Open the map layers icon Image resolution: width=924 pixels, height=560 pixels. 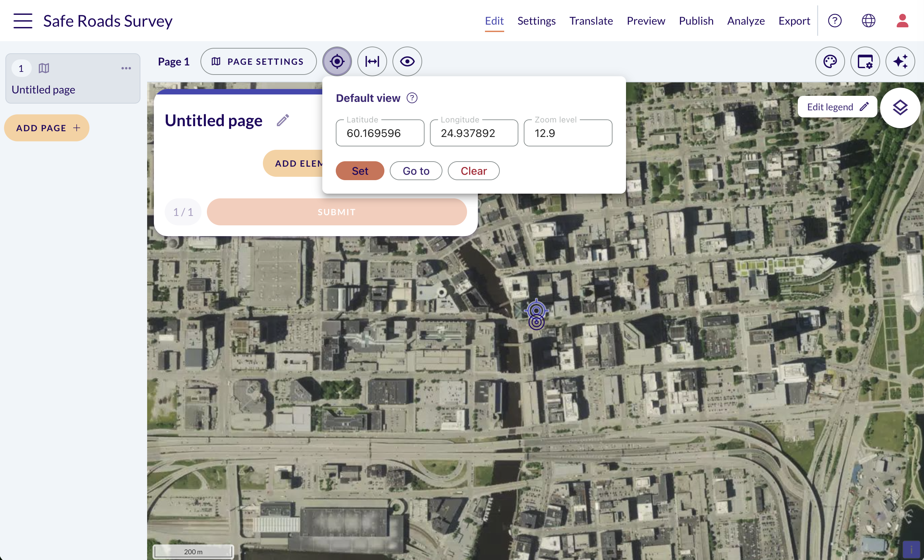(x=900, y=108)
